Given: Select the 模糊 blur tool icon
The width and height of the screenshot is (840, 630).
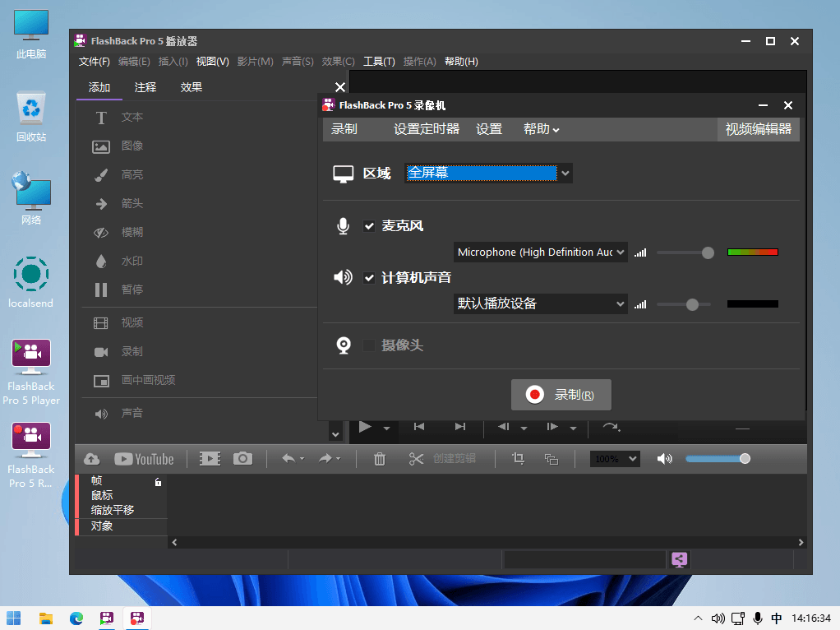Looking at the screenshot, I should coord(101,232).
